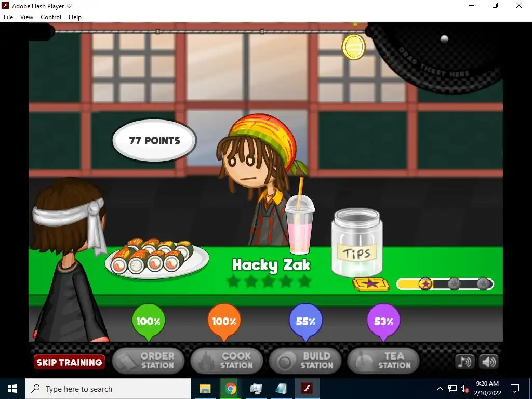Click the orange 100% cook score bubble
Screen dimensions: 532x399
(x=224, y=321)
